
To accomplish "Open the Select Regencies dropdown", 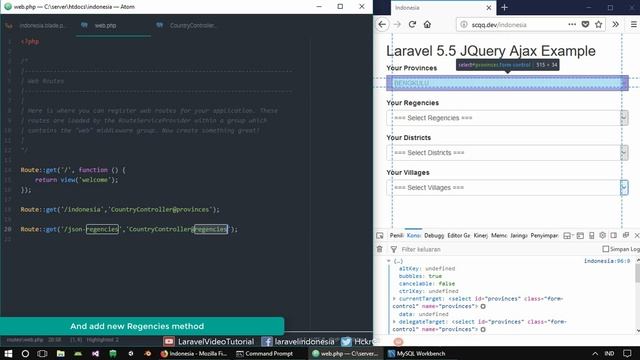I will [x=507, y=118].
